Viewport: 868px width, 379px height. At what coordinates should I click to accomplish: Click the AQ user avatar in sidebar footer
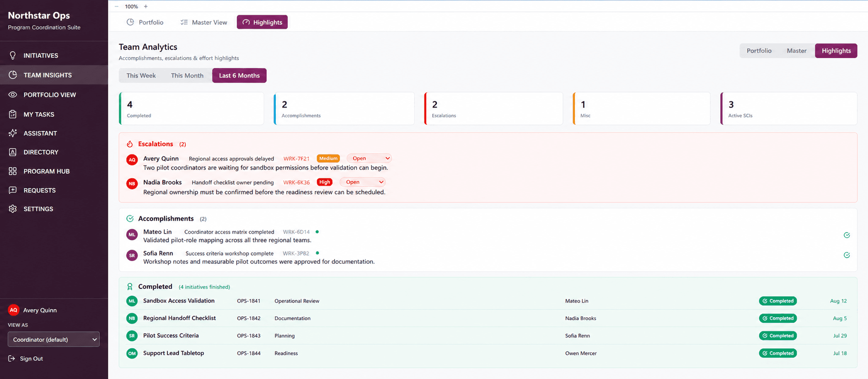pos(14,310)
